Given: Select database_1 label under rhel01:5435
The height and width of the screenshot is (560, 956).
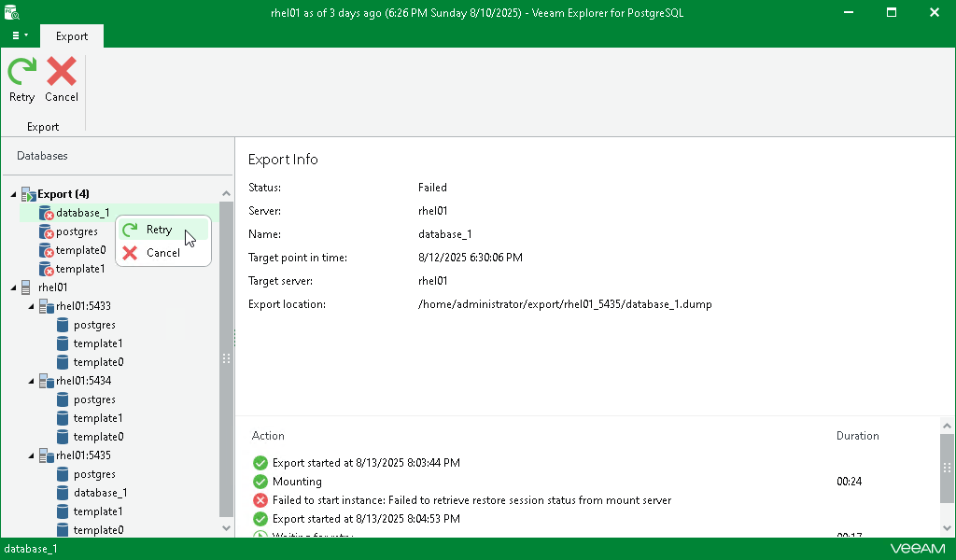Looking at the screenshot, I should click(x=101, y=493).
